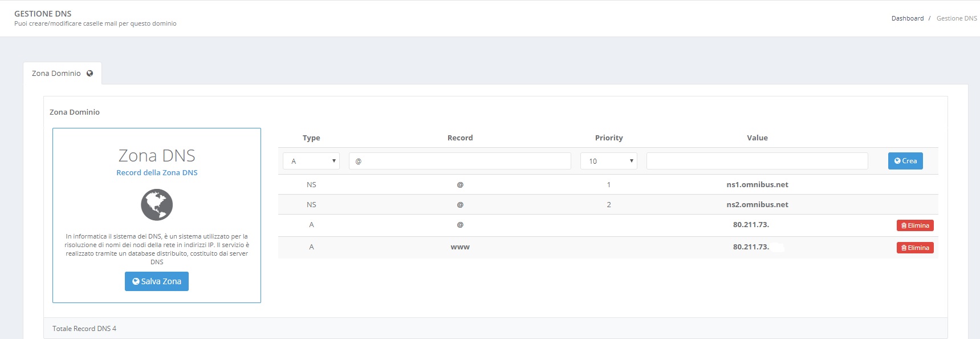Select the ns1.omnibus.net NS record row
Screen dimensions: 980x339
[x=608, y=184]
